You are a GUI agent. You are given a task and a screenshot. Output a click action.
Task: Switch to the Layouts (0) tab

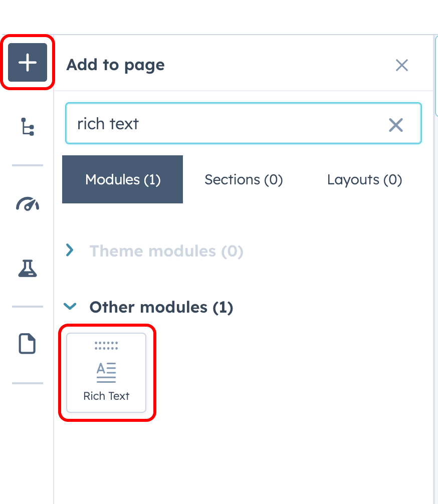pyautogui.click(x=364, y=179)
